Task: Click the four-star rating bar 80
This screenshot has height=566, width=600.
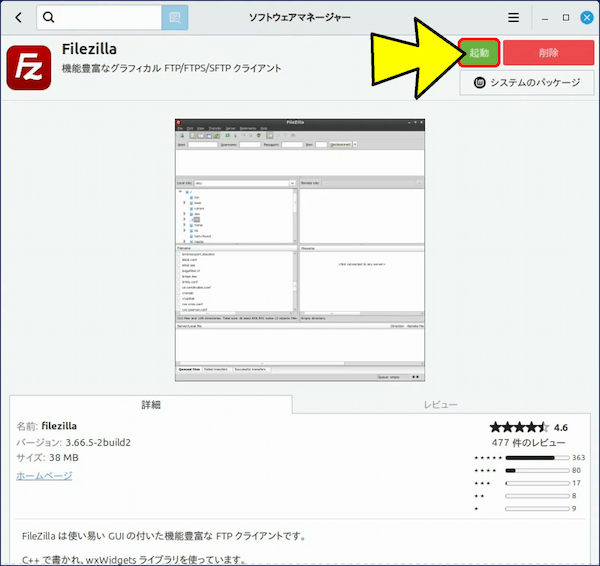Action: pyautogui.click(x=537, y=470)
